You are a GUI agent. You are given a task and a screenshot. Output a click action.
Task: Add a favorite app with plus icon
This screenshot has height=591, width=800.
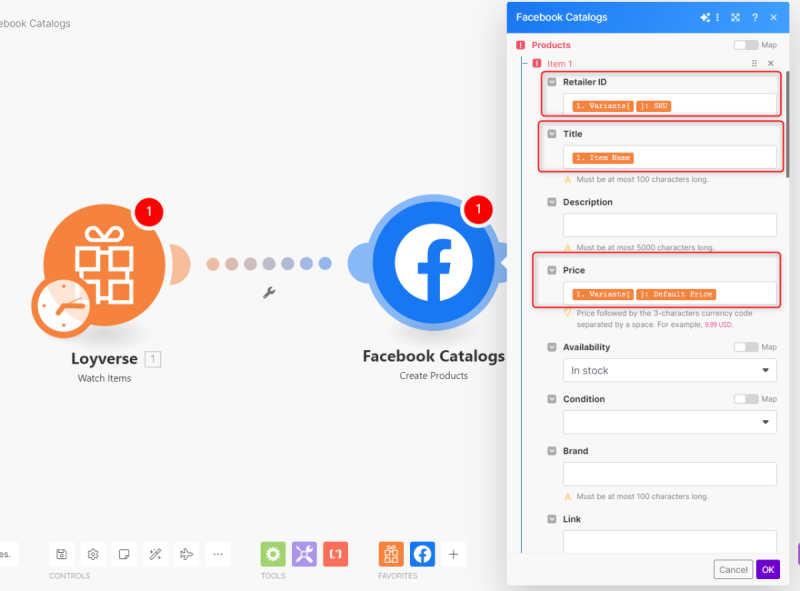click(453, 554)
